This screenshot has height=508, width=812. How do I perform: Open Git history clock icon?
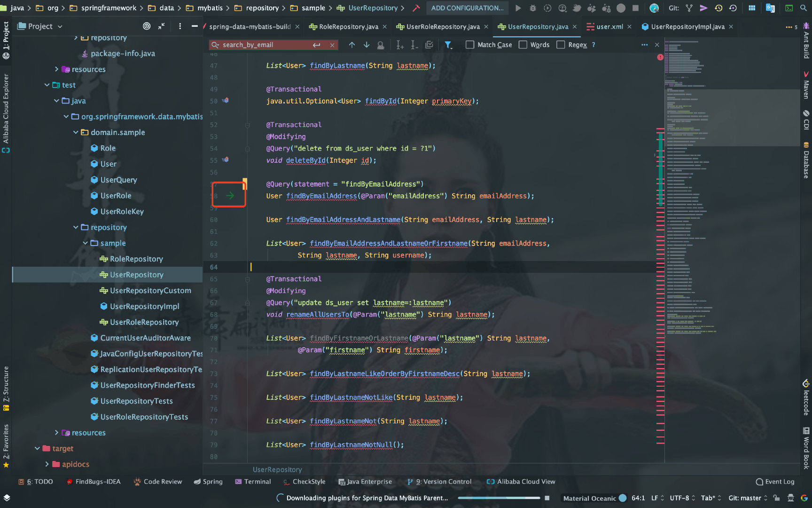[x=718, y=8]
